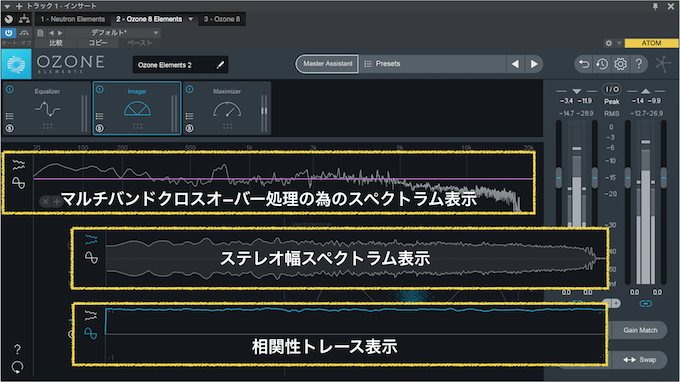Click the automation curve icon beside power button
The width and height of the screenshot is (680, 382).
[x=24, y=33]
